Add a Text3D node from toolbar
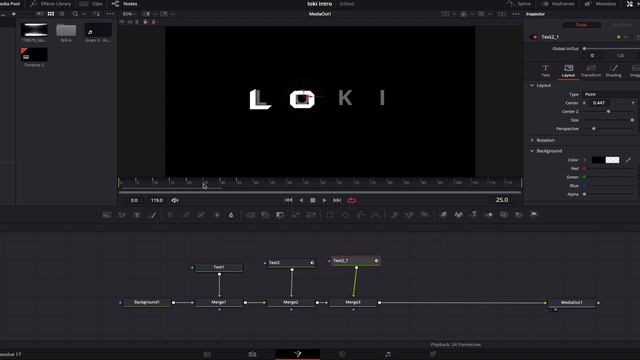Image resolution: width=640 pixels, height=360 pixels. [473, 215]
